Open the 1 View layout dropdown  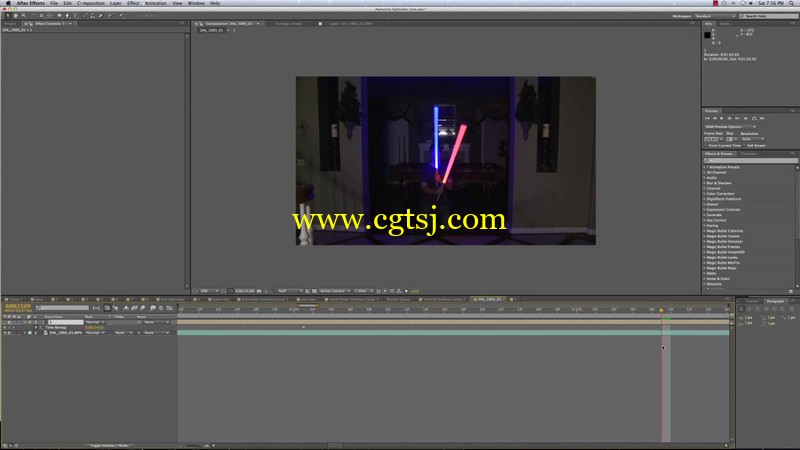click(364, 291)
